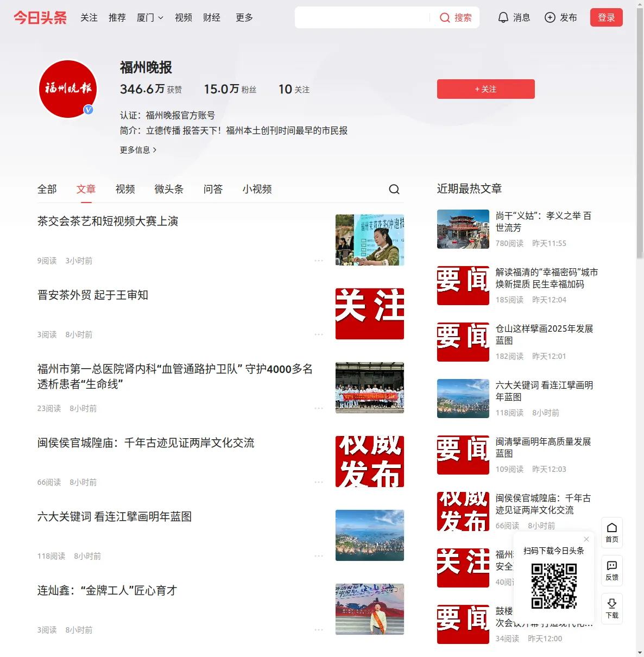Open the 推荐 navigation item
The image size is (644, 657).
(x=117, y=18)
